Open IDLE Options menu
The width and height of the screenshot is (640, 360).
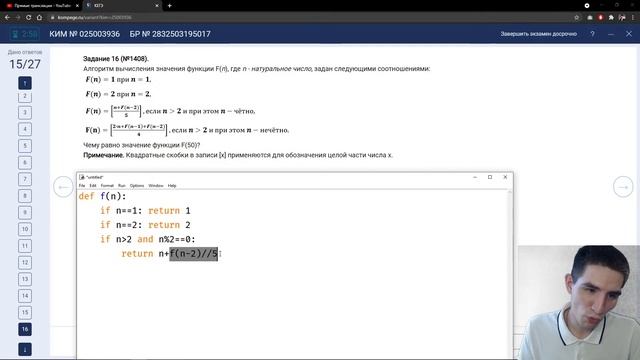click(137, 186)
